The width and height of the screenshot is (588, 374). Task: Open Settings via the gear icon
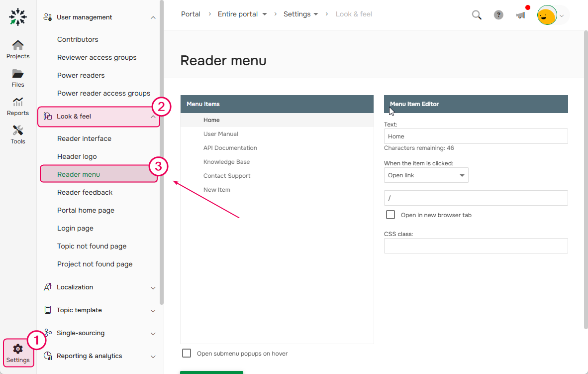18,351
